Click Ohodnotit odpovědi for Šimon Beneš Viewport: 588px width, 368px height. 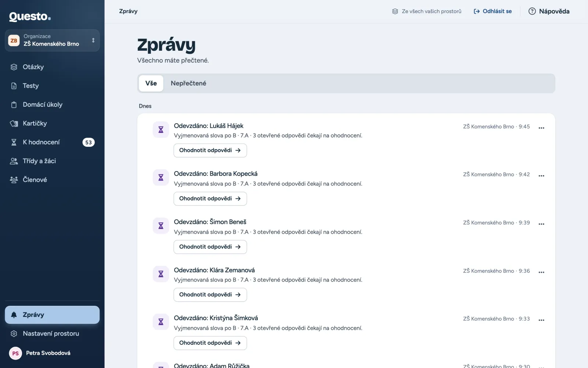point(210,247)
